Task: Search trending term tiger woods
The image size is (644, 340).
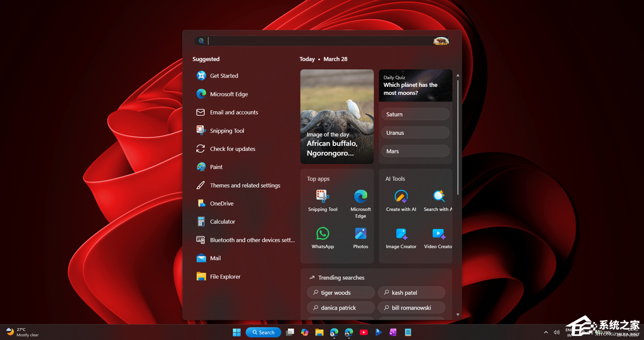Action: click(x=341, y=293)
